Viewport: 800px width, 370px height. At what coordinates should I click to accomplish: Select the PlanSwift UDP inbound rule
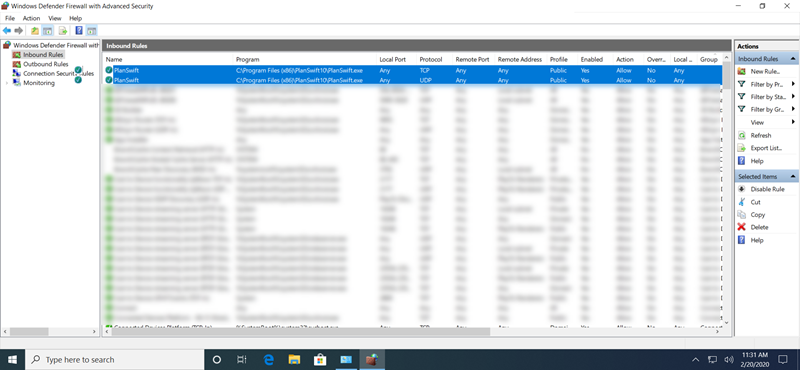[x=412, y=80]
